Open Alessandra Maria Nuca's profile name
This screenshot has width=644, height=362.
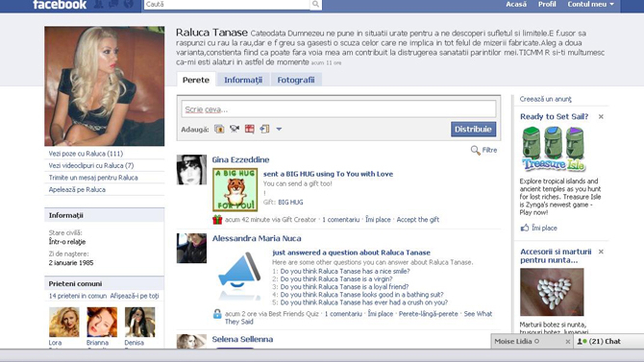(257, 238)
